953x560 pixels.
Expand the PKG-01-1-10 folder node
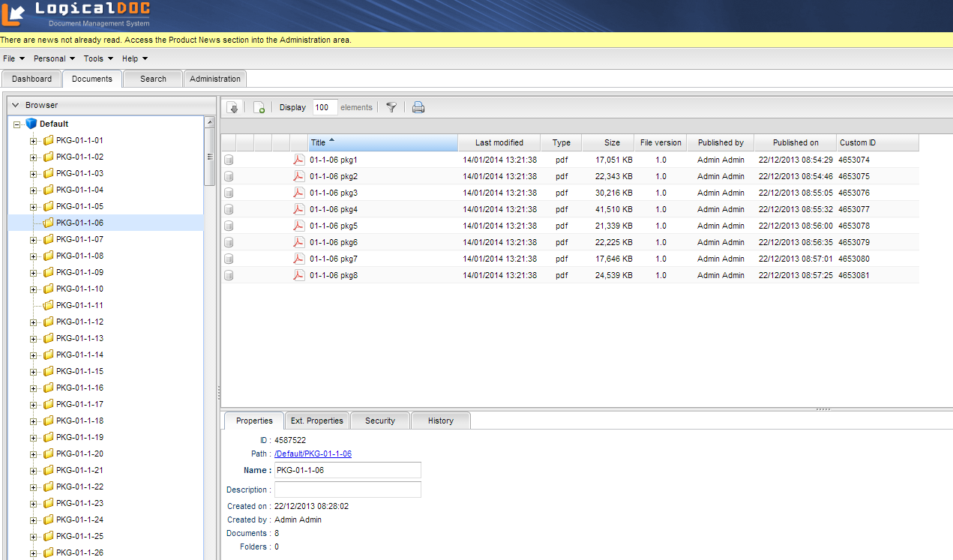tap(33, 289)
